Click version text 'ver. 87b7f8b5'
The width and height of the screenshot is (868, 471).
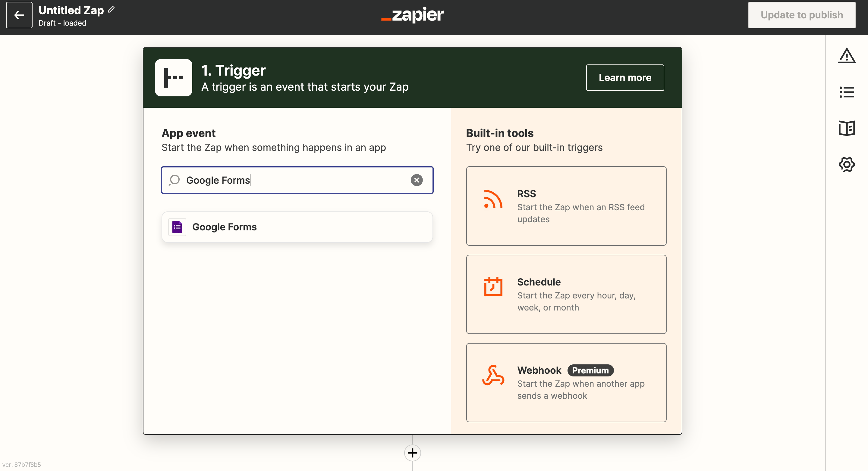(22, 464)
